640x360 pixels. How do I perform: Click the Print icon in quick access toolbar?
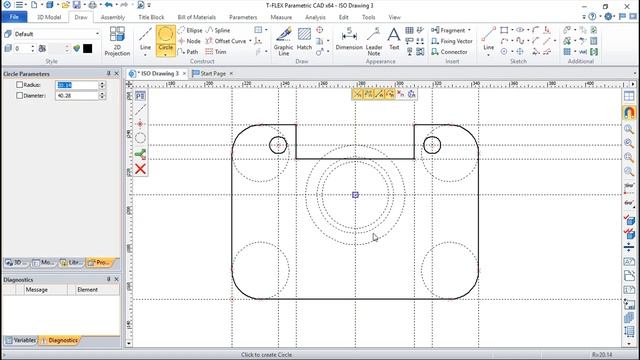93,5
